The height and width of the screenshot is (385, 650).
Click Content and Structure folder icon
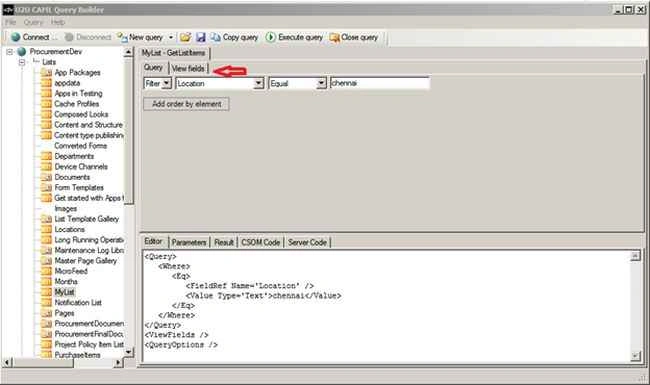46,125
